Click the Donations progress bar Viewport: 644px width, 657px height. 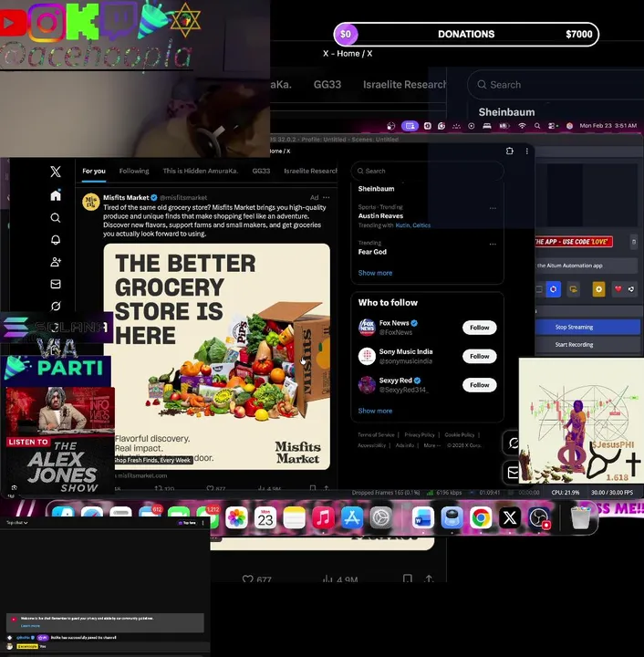pyautogui.click(x=466, y=35)
